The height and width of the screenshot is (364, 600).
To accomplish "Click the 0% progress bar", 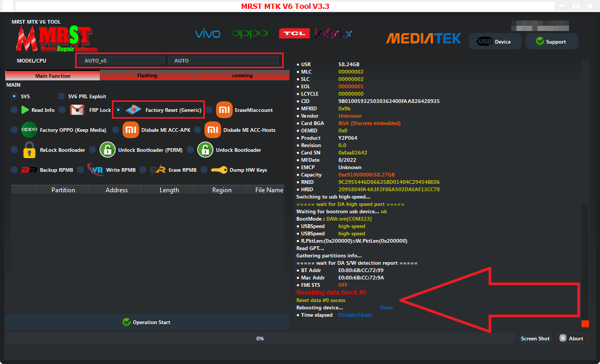I will coord(260,338).
